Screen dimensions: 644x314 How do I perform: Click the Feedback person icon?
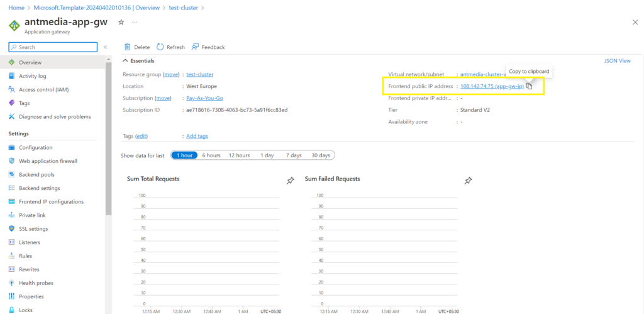(x=195, y=47)
